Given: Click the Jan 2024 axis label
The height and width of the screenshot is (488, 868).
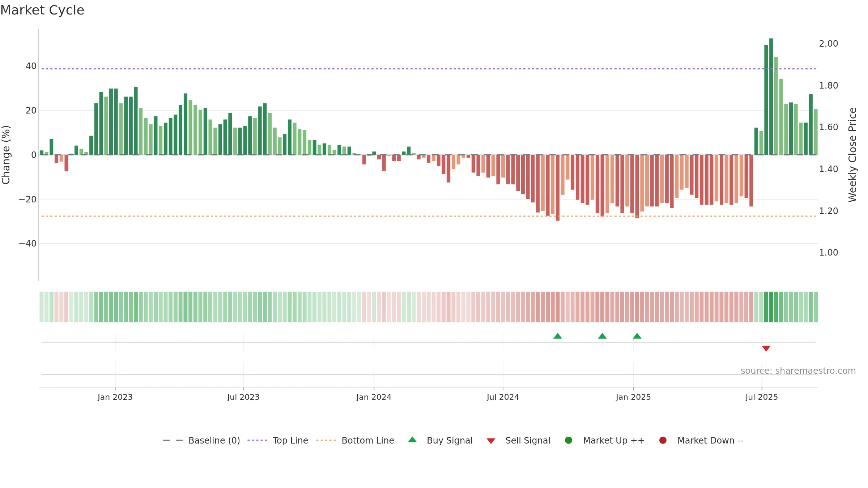Looking at the screenshot, I should click(x=374, y=397).
